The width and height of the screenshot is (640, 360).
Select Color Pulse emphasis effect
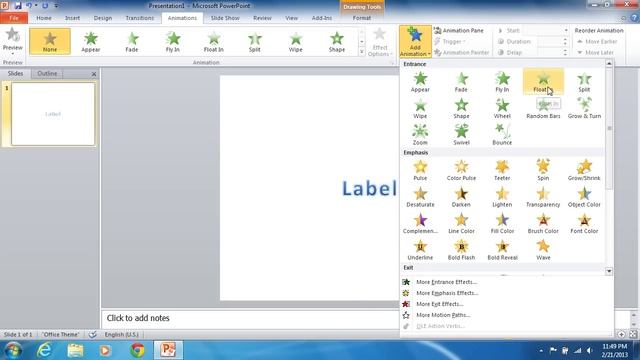(x=461, y=170)
